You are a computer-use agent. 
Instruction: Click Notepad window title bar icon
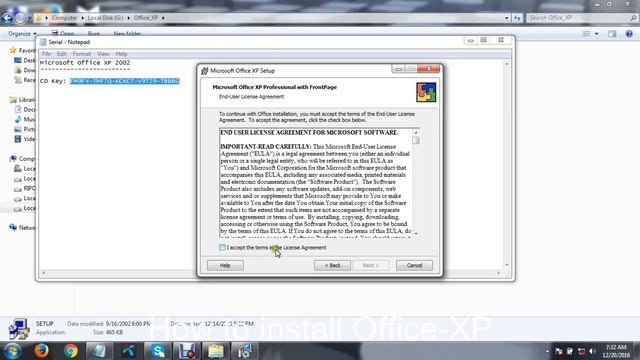pyautogui.click(x=43, y=42)
